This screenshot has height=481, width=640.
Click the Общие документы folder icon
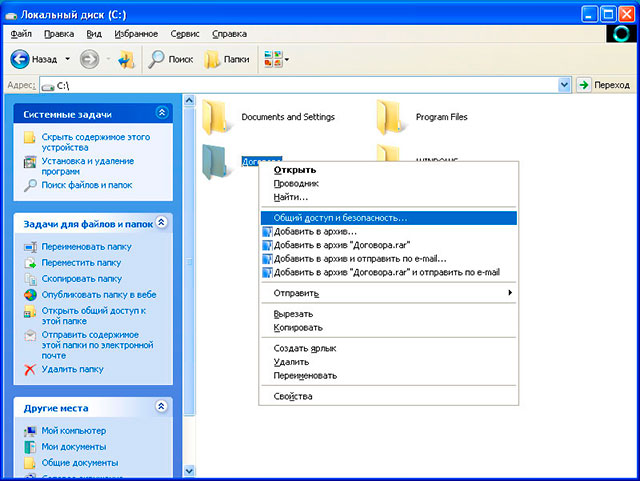[30, 463]
